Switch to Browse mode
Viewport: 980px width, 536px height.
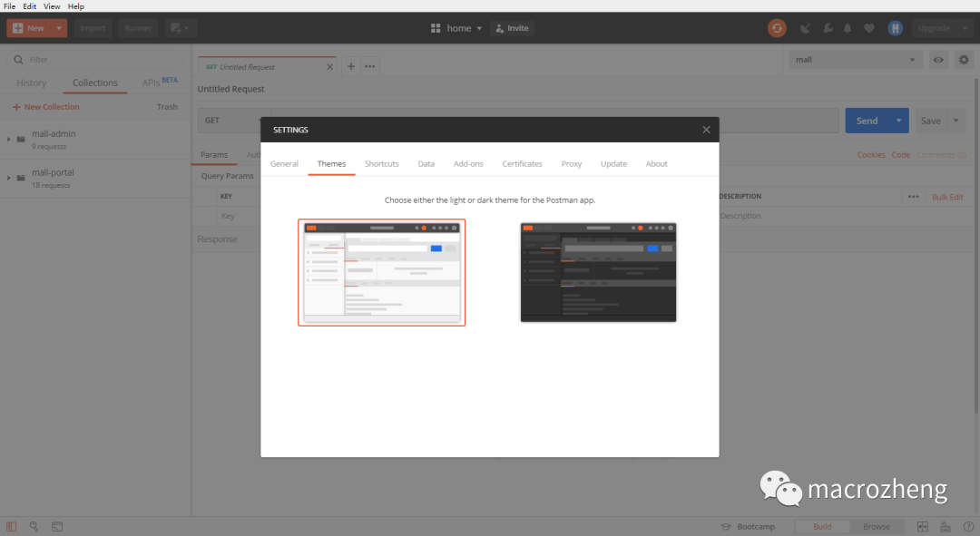(x=876, y=527)
